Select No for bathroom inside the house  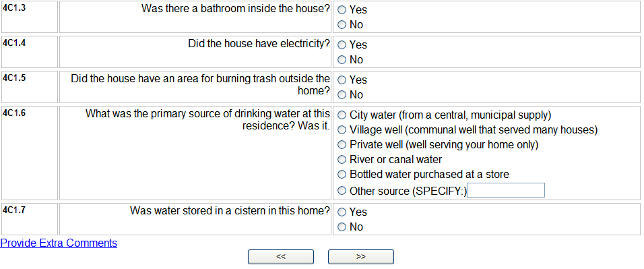[x=342, y=25]
